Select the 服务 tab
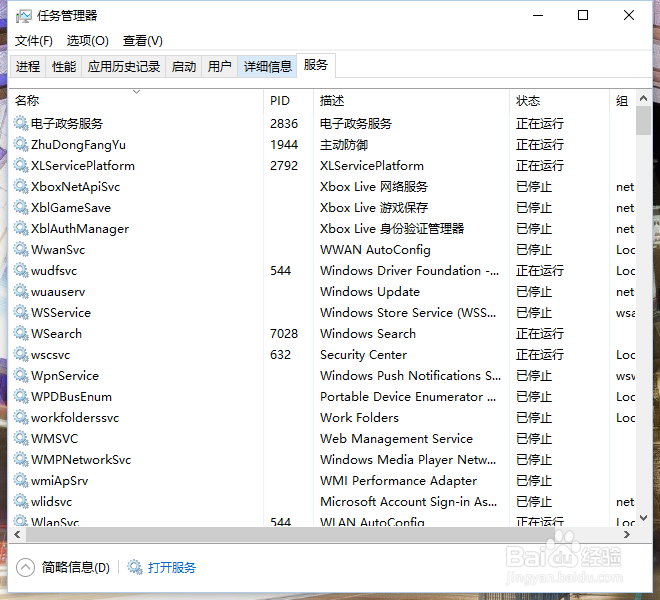Image resolution: width=660 pixels, height=600 pixels. [x=316, y=65]
